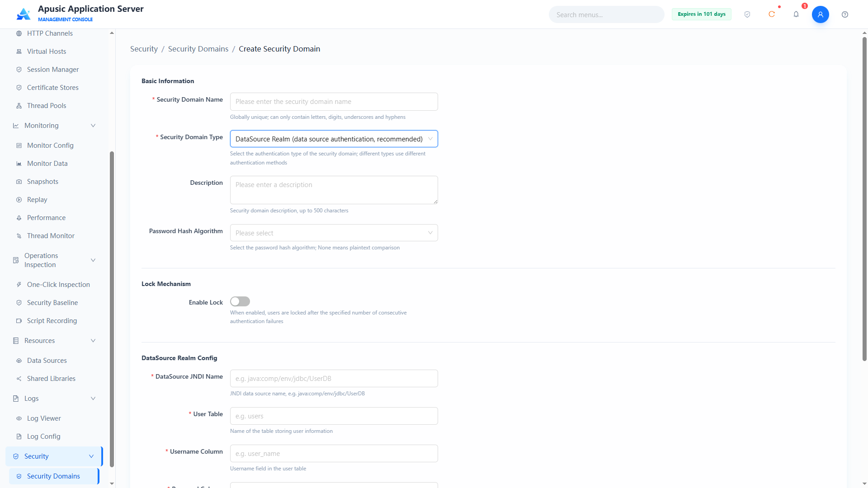
Task: Click the Security Domain Name input
Action: tap(334, 102)
